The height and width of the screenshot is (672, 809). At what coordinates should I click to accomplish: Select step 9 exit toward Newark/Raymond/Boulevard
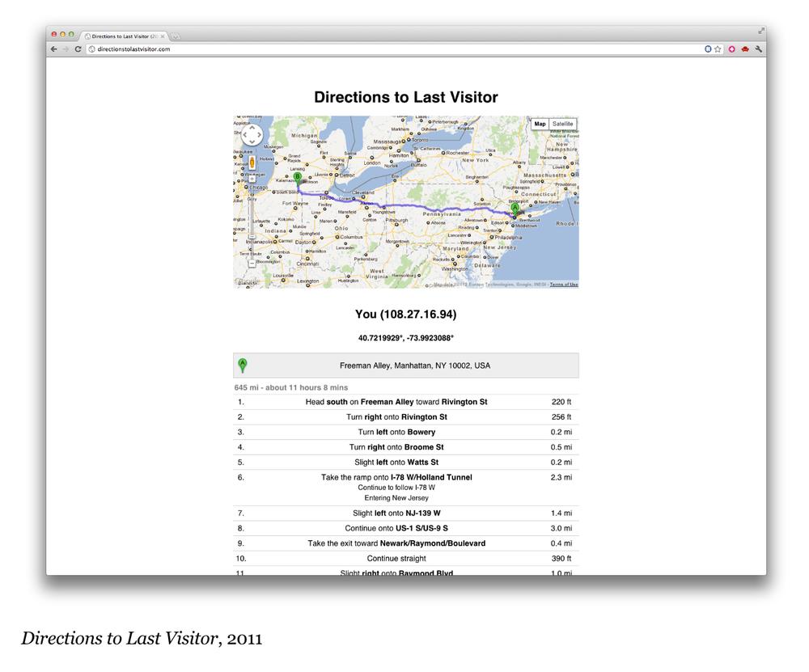click(x=406, y=543)
